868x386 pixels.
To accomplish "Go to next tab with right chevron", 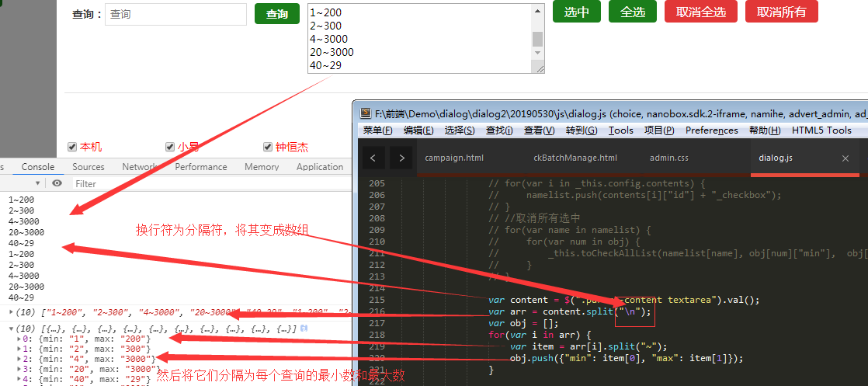I will pos(401,158).
